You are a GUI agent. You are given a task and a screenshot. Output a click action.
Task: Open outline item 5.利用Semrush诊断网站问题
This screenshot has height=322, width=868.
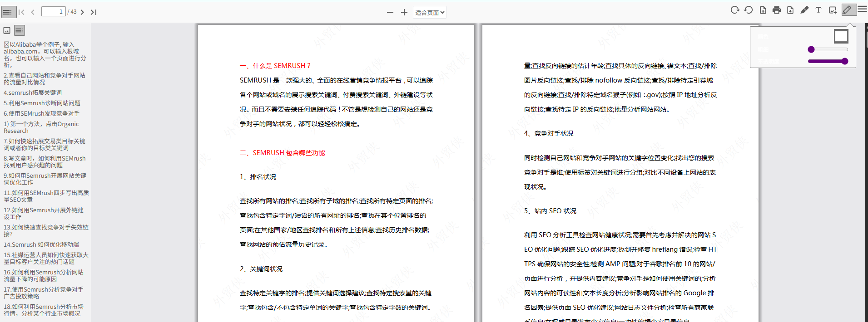42,103
